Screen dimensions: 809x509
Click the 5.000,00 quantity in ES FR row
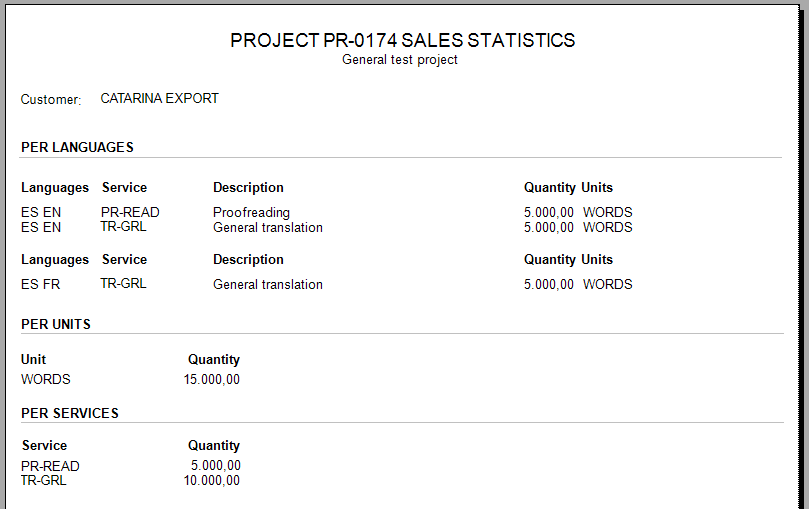(548, 284)
